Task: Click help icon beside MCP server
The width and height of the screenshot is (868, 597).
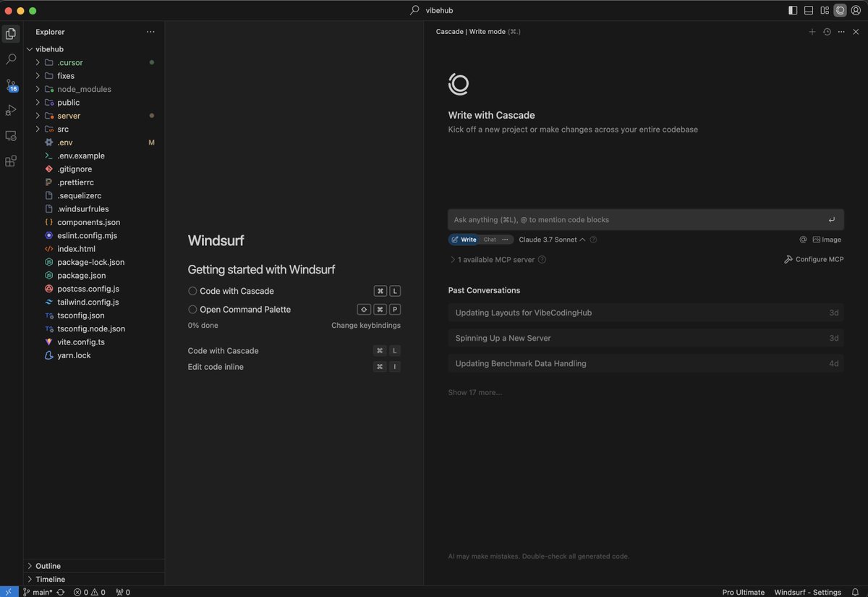Action: pos(542,259)
